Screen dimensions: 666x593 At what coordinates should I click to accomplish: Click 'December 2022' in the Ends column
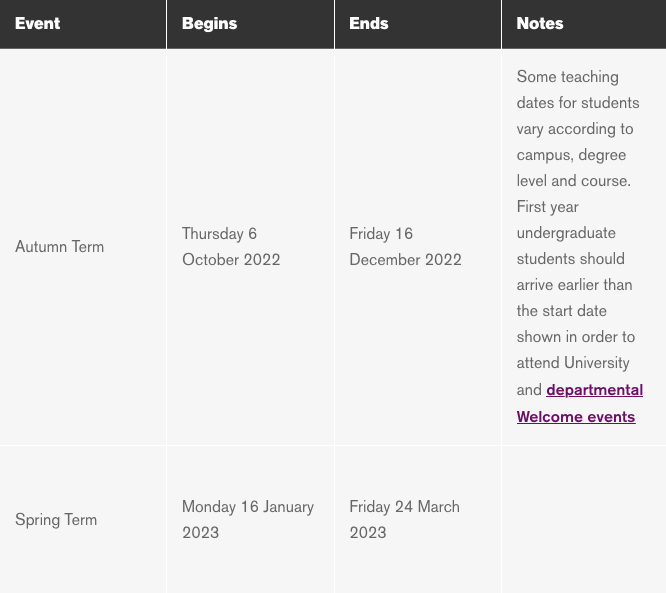pyautogui.click(x=405, y=260)
